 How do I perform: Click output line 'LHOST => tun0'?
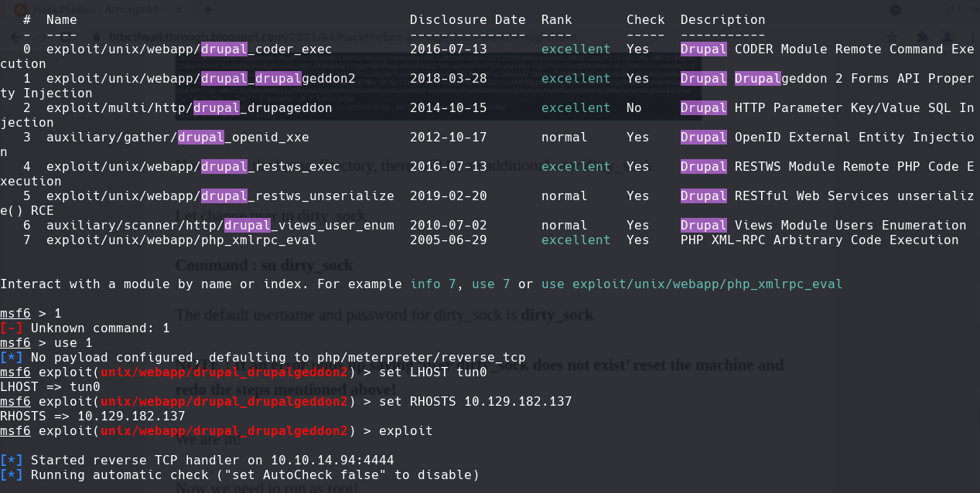pyautogui.click(x=50, y=387)
